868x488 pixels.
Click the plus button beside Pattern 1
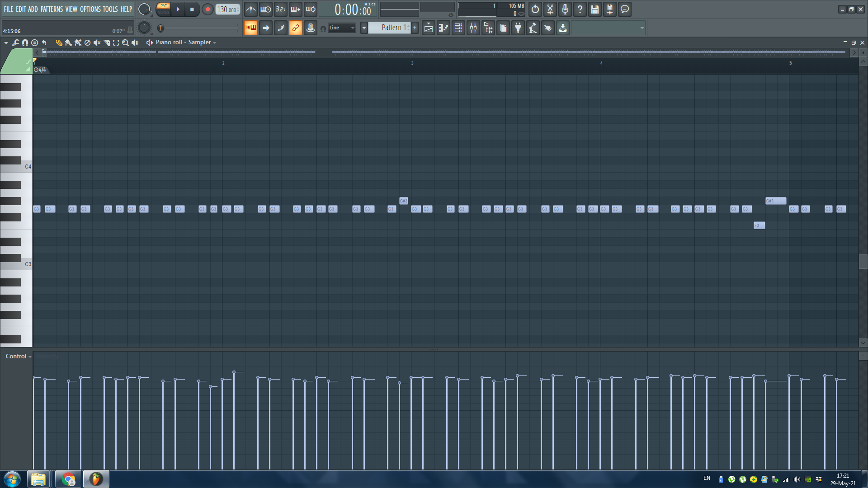point(415,28)
